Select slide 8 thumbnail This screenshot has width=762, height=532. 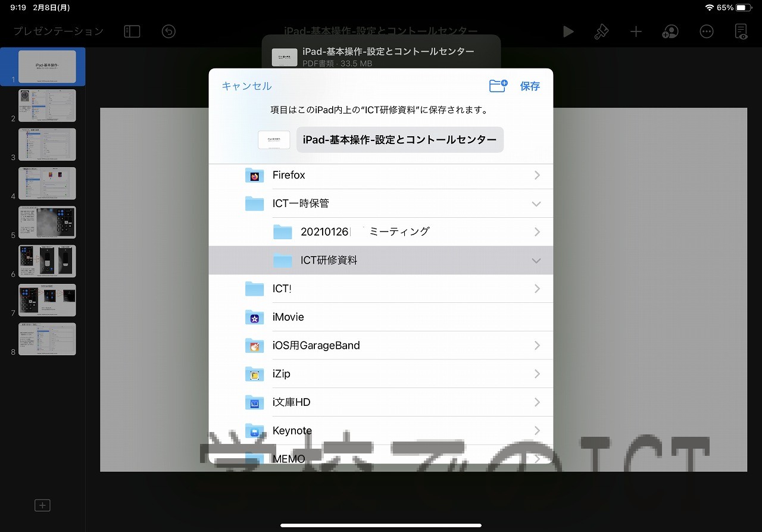47,339
